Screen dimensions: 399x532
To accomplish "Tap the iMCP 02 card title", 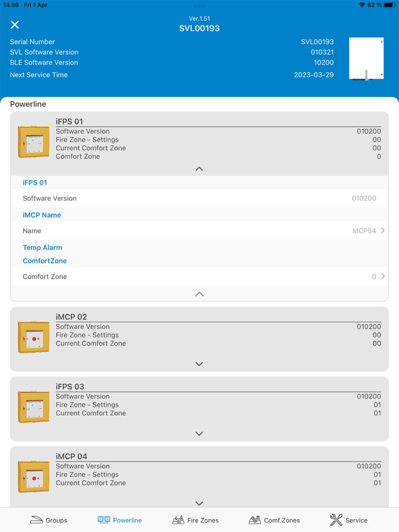I will tap(71, 317).
